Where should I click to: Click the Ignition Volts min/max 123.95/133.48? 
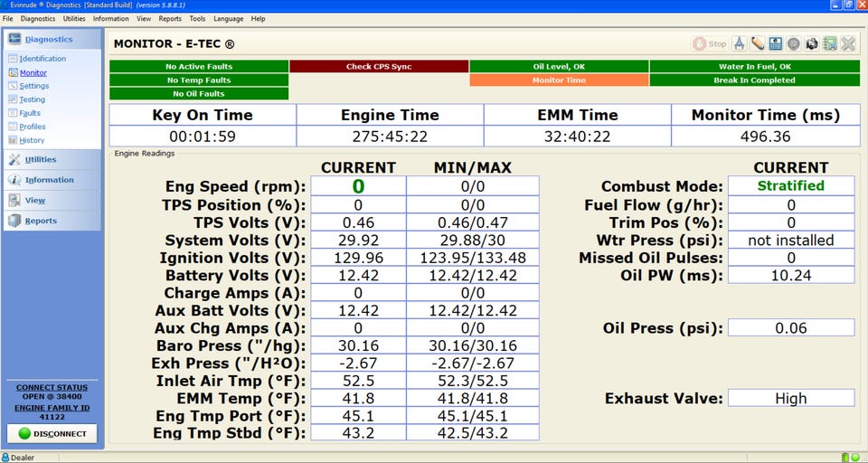(473, 258)
